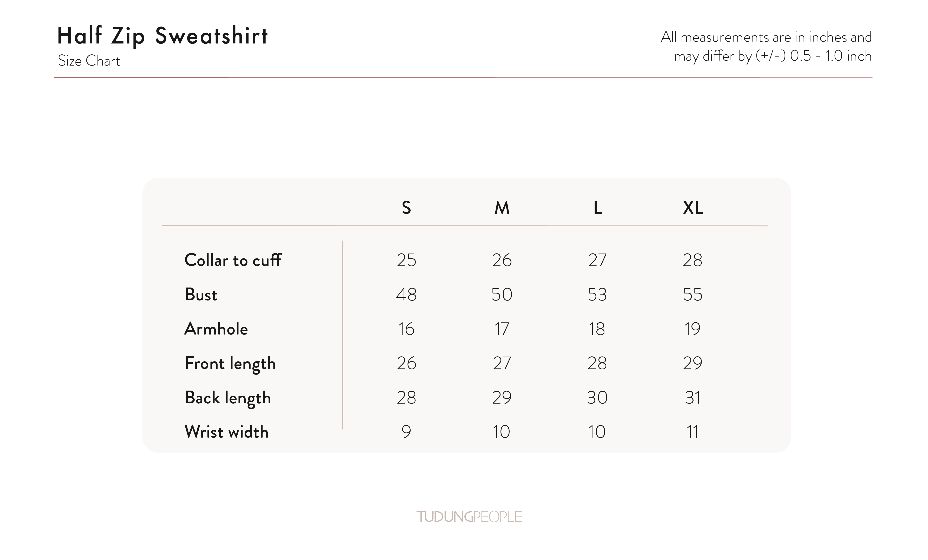Click the Collar to cuff value for XL
The width and height of the screenshot is (928, 560).
693,260
